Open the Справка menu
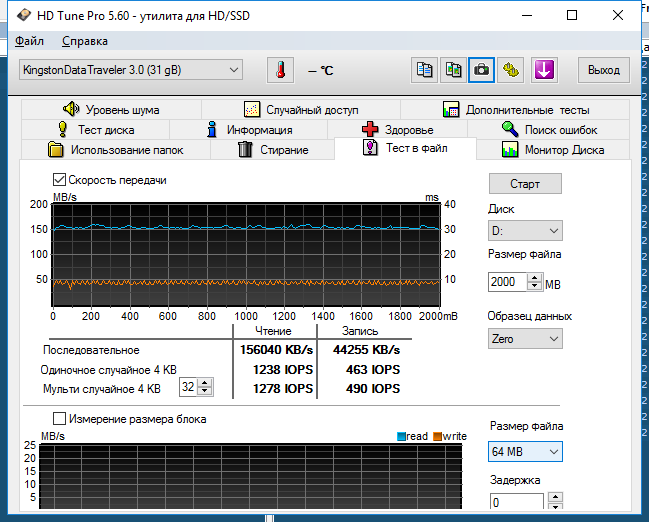The height and width of the screenshot is (522, 649). 85,41
